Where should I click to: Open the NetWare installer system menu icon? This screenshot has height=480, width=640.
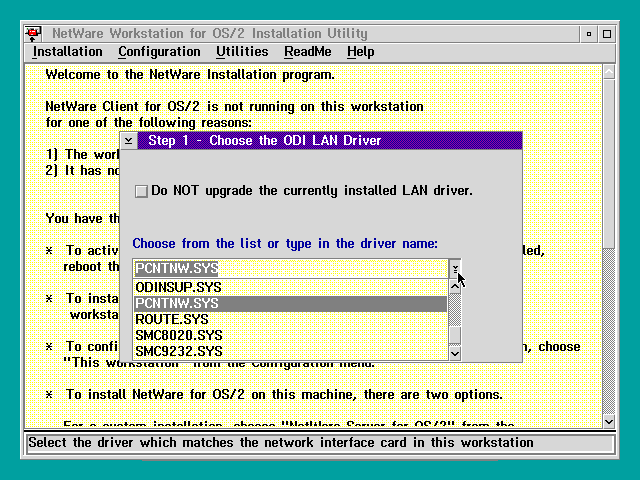point(33,34)
